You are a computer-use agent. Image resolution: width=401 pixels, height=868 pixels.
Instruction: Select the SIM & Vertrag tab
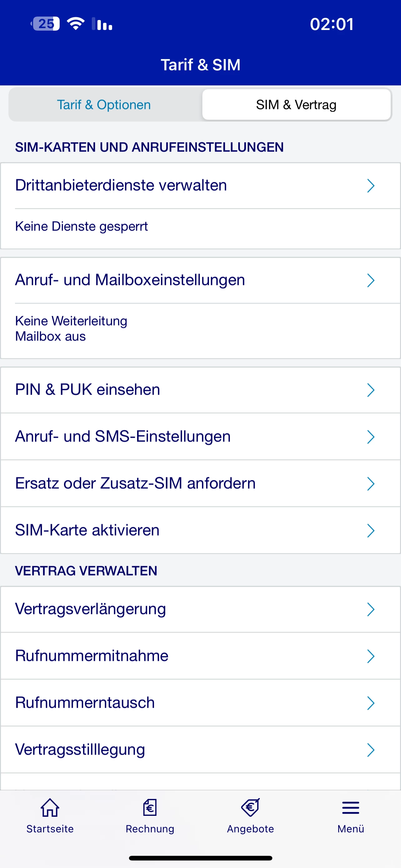click(296, 105)
